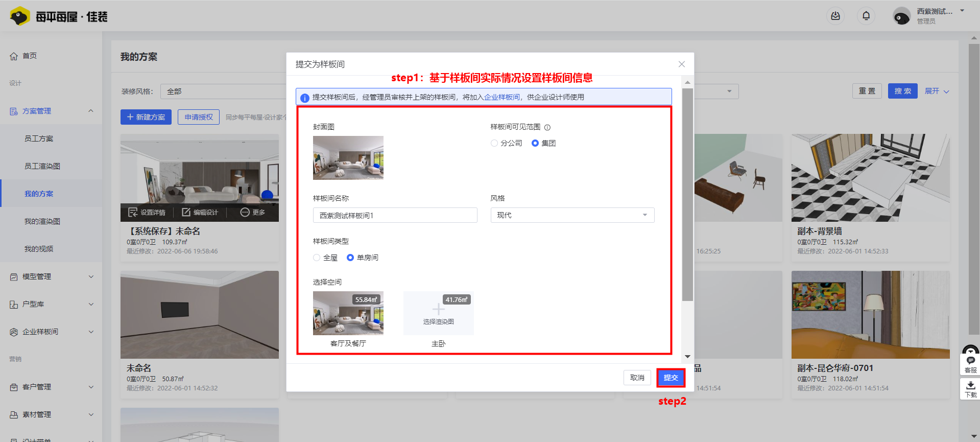Click the 取消 button
The width and height of the screenshot is (980, 442).
click(637, 378)
